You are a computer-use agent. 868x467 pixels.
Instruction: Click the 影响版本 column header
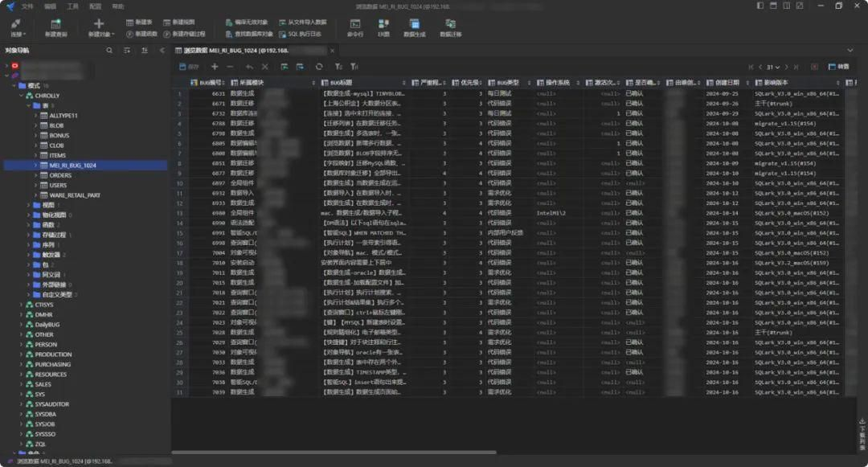796,83
